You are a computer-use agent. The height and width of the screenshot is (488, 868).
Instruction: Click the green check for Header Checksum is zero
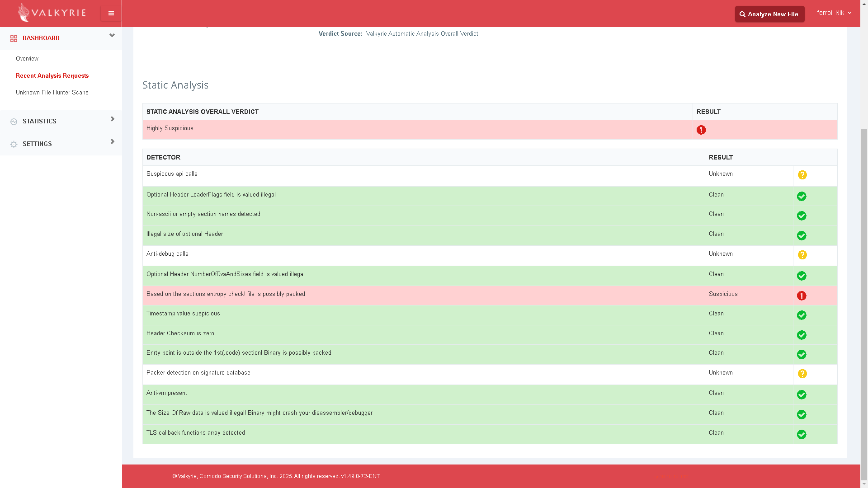802,335
